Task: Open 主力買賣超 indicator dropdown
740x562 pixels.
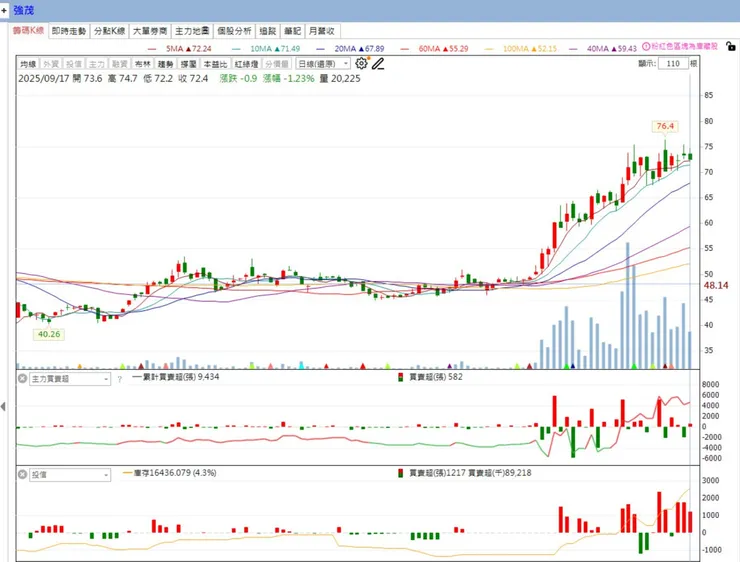Action: point(70,379)
